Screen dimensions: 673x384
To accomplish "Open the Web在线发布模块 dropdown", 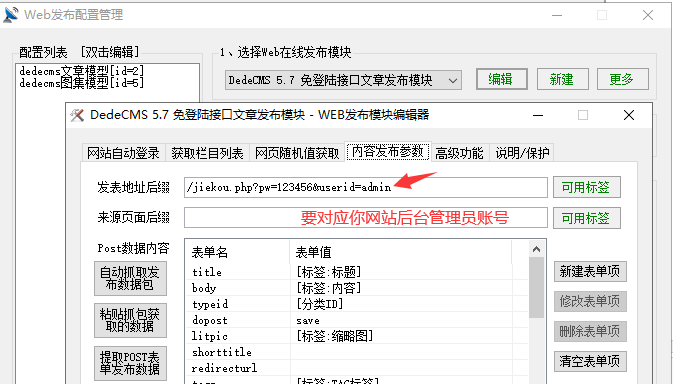I will click(x=343, y=80).
